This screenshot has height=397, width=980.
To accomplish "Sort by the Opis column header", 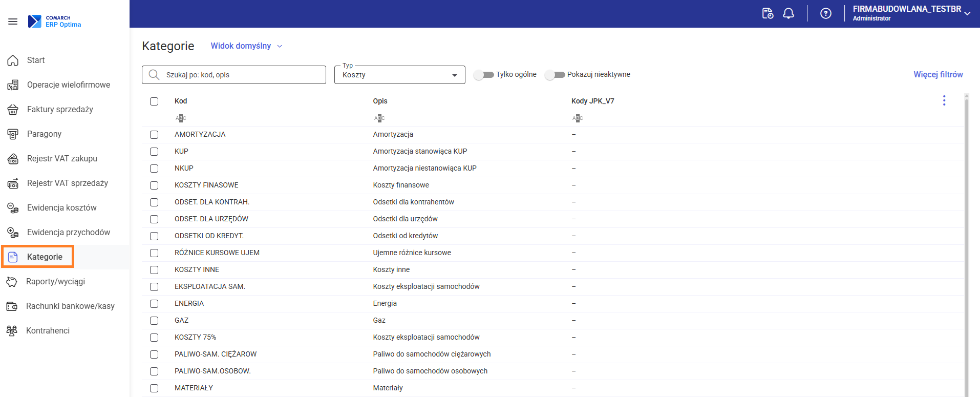I will [380, 101].
